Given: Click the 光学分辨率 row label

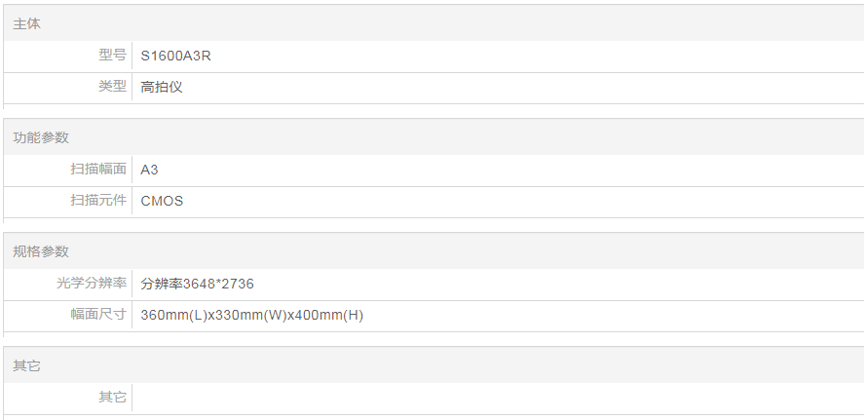Looking at the screenshot, I should click(x=92, y=284).
